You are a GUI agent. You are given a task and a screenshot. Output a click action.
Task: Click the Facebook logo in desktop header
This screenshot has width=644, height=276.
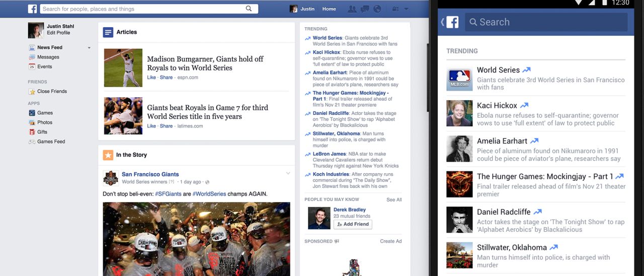tap(32, 9)
